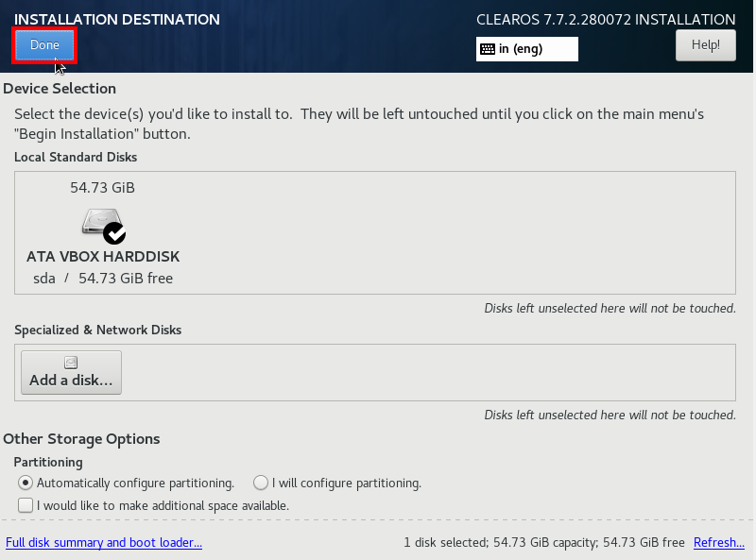
Task: Click the Refresh... link
Action: 719,542
